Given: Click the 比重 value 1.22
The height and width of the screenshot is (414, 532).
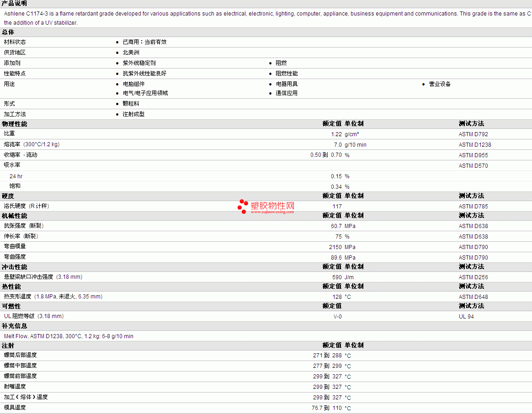Looking at the screenshot, I should 336,134.
